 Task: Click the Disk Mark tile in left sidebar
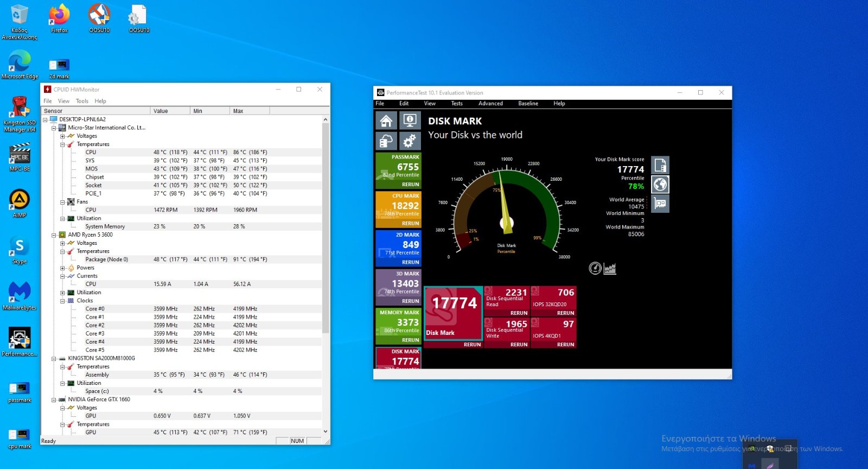(398, 358)
